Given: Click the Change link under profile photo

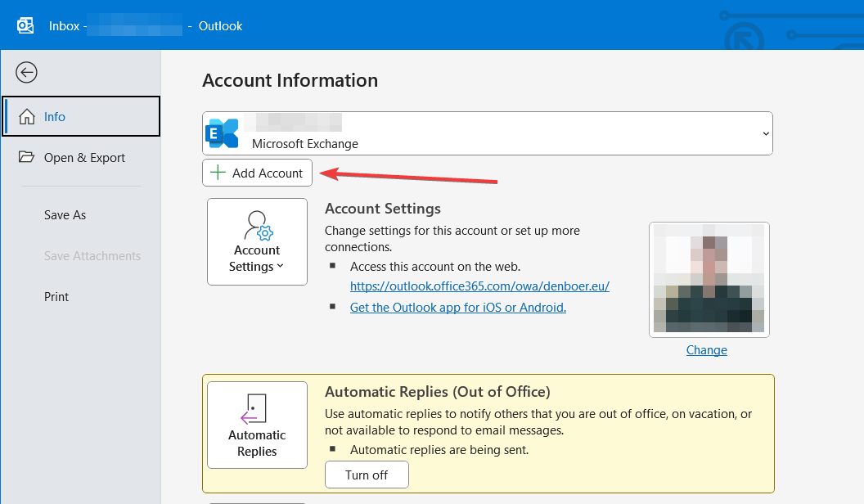Looking at the screenshot, I should click(x=706, y=350).
